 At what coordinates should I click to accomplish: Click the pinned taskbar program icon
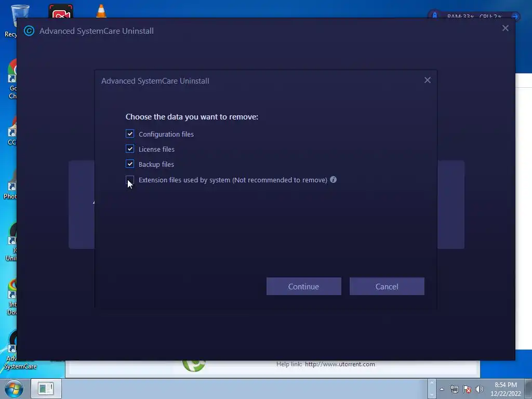(46, 389)
